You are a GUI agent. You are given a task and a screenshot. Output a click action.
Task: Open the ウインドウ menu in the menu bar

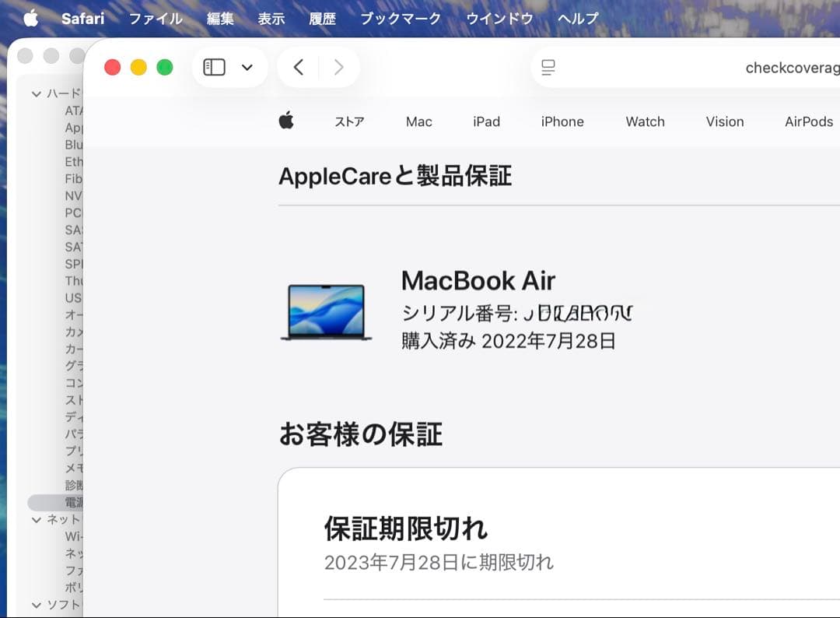(x=499, y=19)
